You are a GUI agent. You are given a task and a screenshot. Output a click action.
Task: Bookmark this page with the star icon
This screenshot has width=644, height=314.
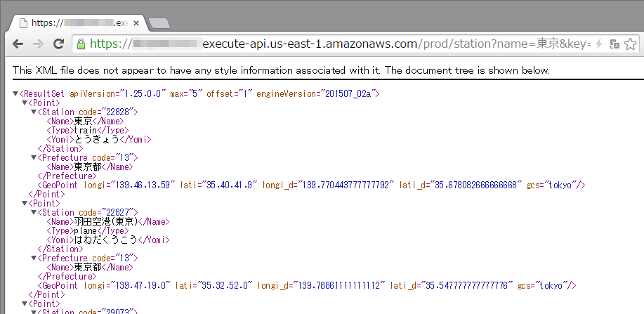pyautogui.click(x=630, y=44)
